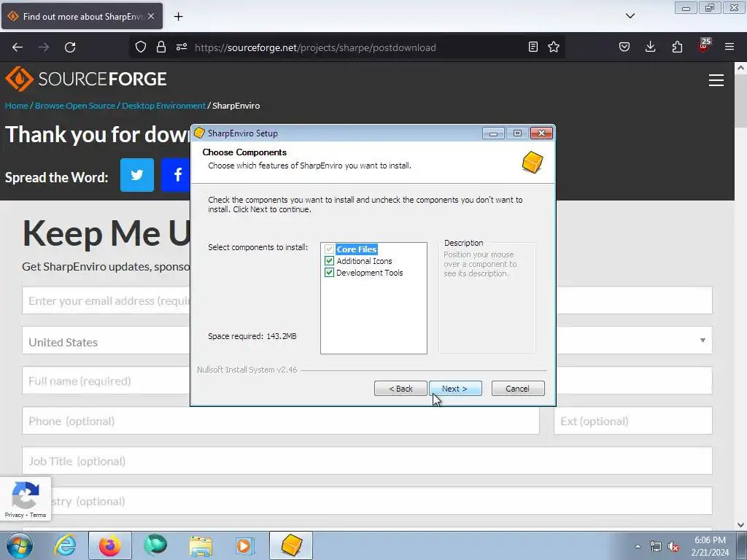Select the Additional Icons label
This screenshot has height=560, width=747.
click(x=364, y=261)
